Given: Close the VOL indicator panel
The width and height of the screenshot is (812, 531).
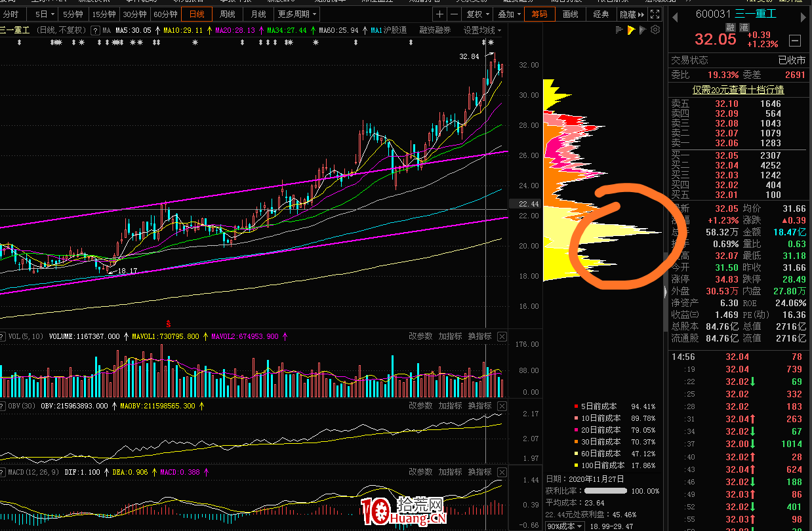Looking at the screenshot, I should (x=502, y=336).
